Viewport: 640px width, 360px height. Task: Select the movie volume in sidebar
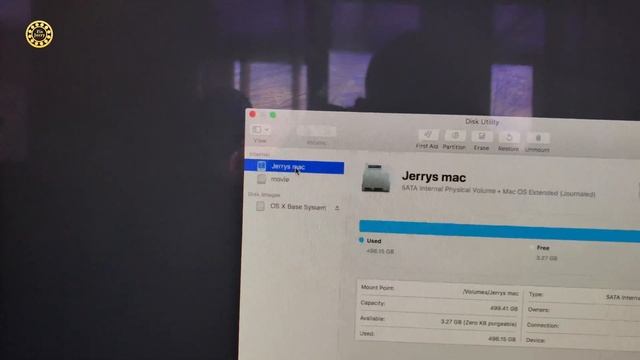pyautogui.click(x=280, y=179)
